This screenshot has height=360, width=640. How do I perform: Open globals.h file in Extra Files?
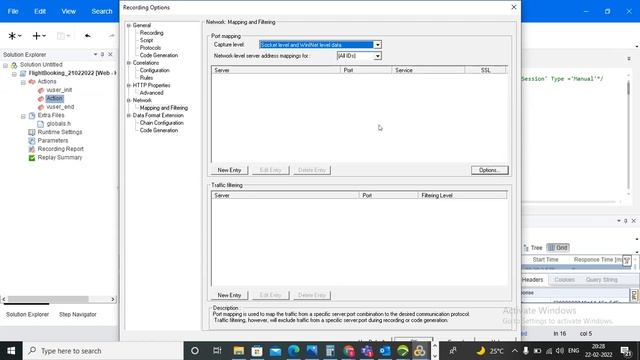(58, 124)
